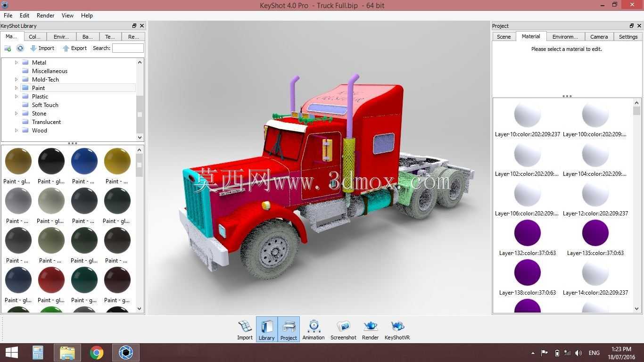
Task: Select Layer-10 material thumbnail
Action: coord(528,114)
